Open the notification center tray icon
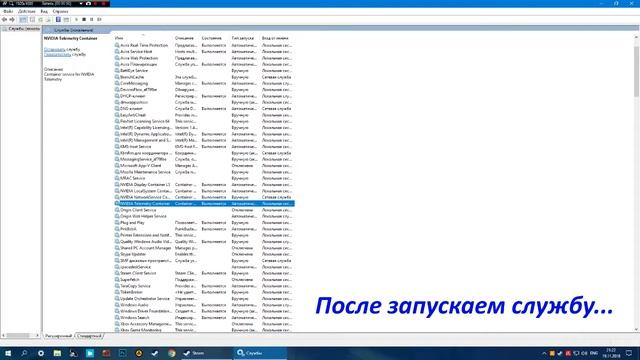640x360 pixels. pyautogui.click(x=629, y=353)
